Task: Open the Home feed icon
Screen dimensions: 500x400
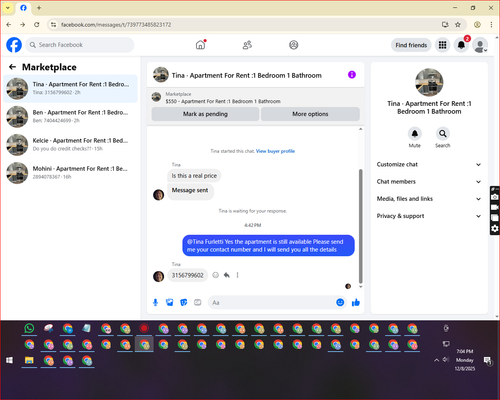Action: (200, 45)
